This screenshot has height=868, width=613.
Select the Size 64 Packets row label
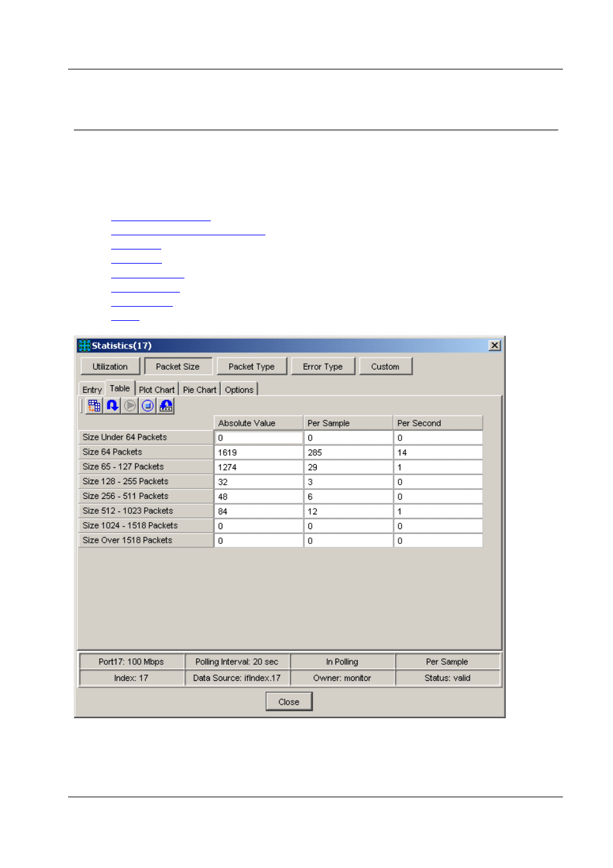(146, 452)
